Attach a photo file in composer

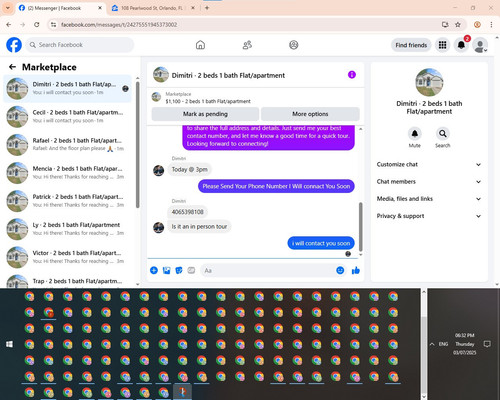(x=166, y=270)
